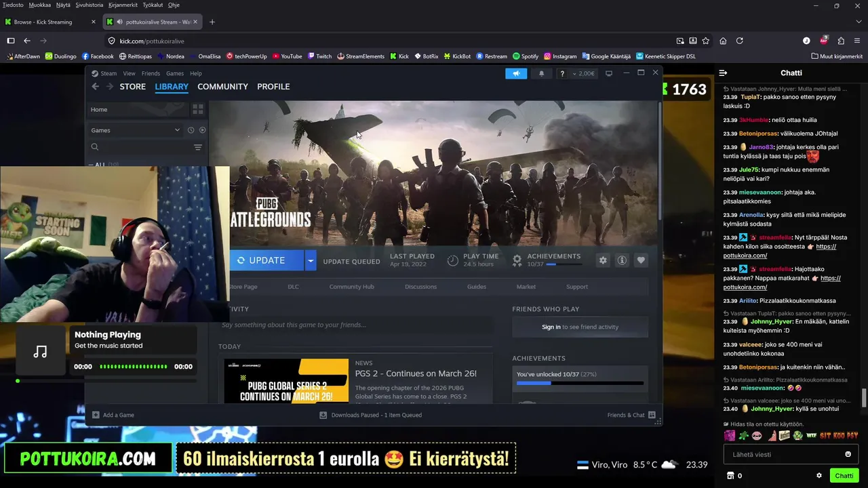This screenshot has height=488, width=868.
Task: Open the Games menu in Steam
Action: 175,73
